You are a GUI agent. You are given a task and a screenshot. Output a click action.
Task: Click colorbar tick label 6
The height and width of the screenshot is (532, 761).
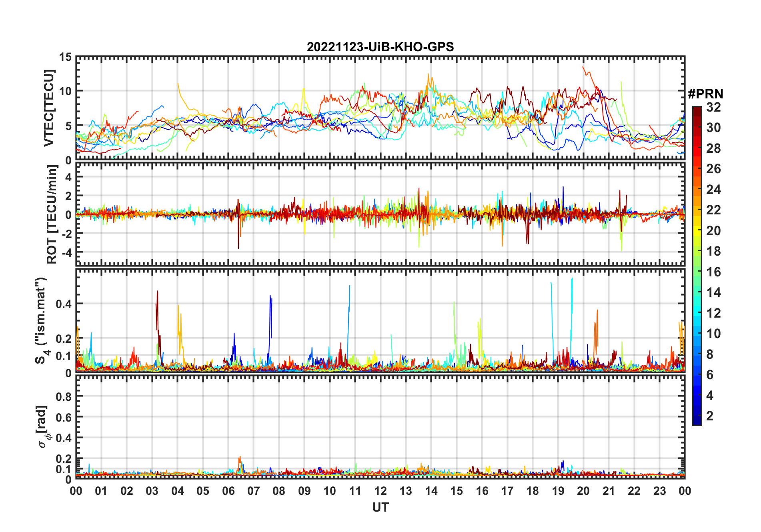(710, 375)
